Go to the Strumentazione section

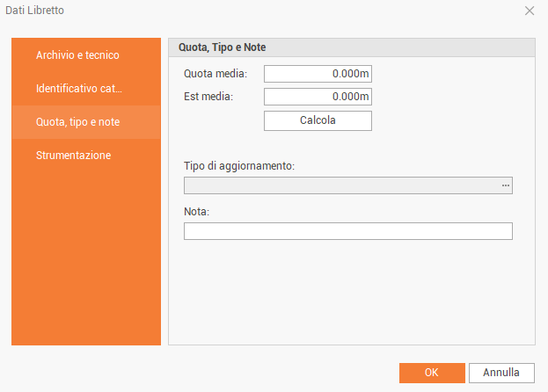(73, 156)
